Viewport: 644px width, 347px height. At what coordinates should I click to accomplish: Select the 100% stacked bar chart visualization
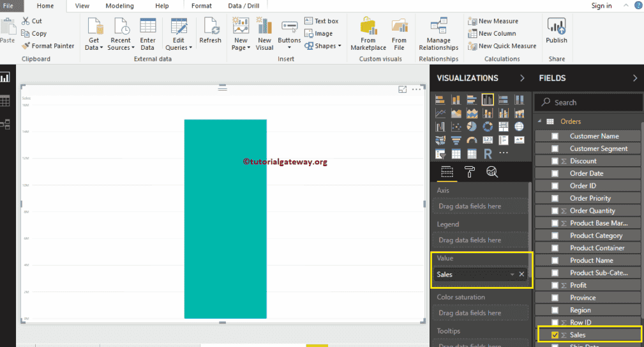coord(503,100)
